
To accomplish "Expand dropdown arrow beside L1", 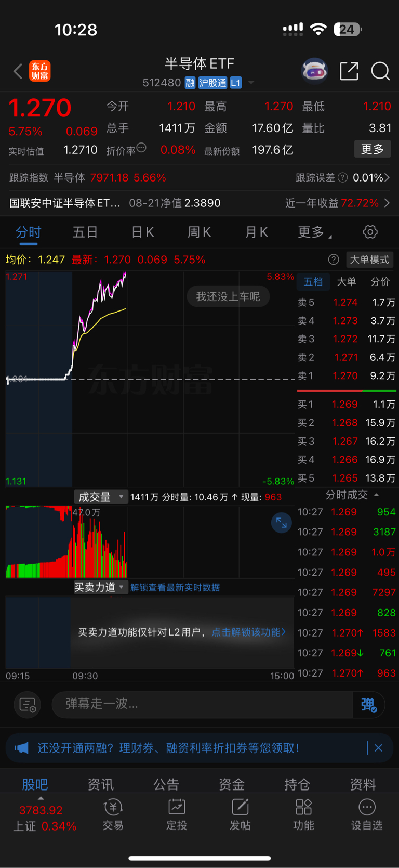I will [251, 83].
